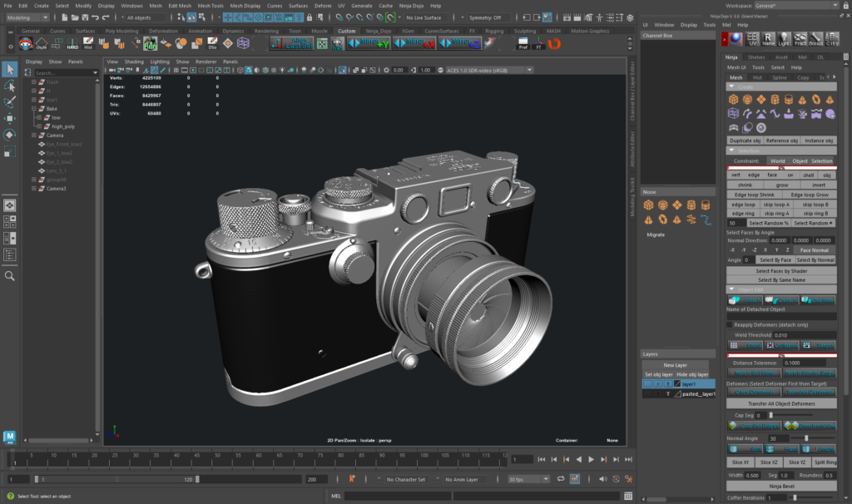Select the Lasso selection tool
852x504 pixels.
(x=10, y=86)
